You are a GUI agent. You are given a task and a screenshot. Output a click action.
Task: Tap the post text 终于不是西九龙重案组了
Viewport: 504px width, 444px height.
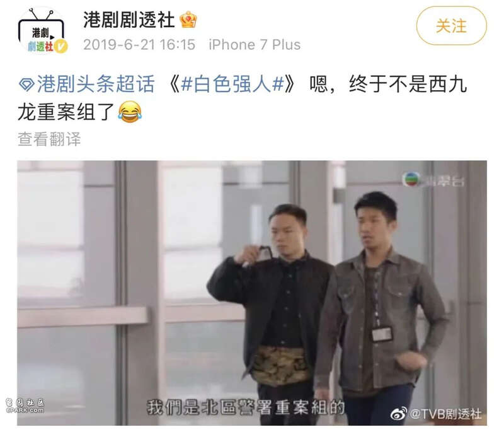[x=243, y=98]
